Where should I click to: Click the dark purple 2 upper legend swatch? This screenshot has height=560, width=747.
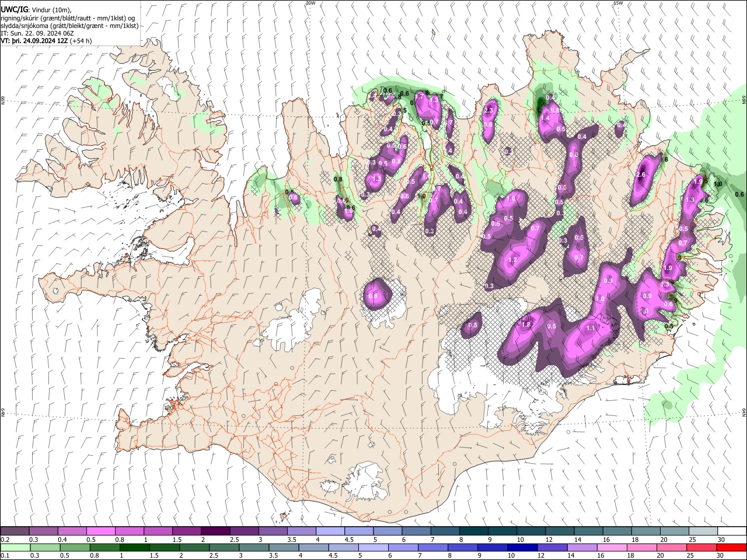click(x=215, y=531)
